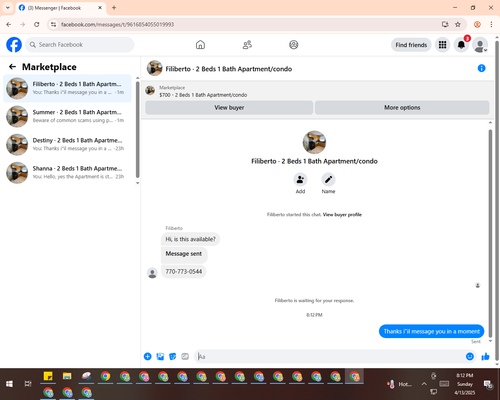Click the View buyer button
The image size is (500, 400).
pyautogui.click(x=229, y=108)
